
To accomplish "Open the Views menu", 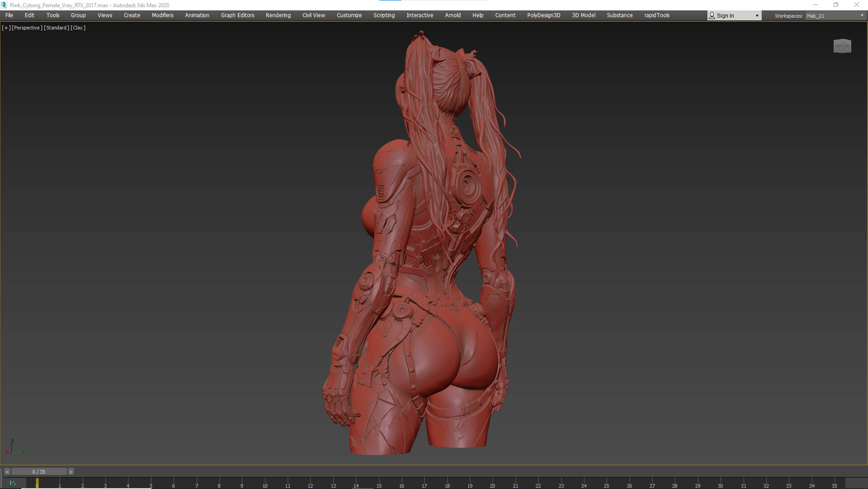I will tap(105, 15).
